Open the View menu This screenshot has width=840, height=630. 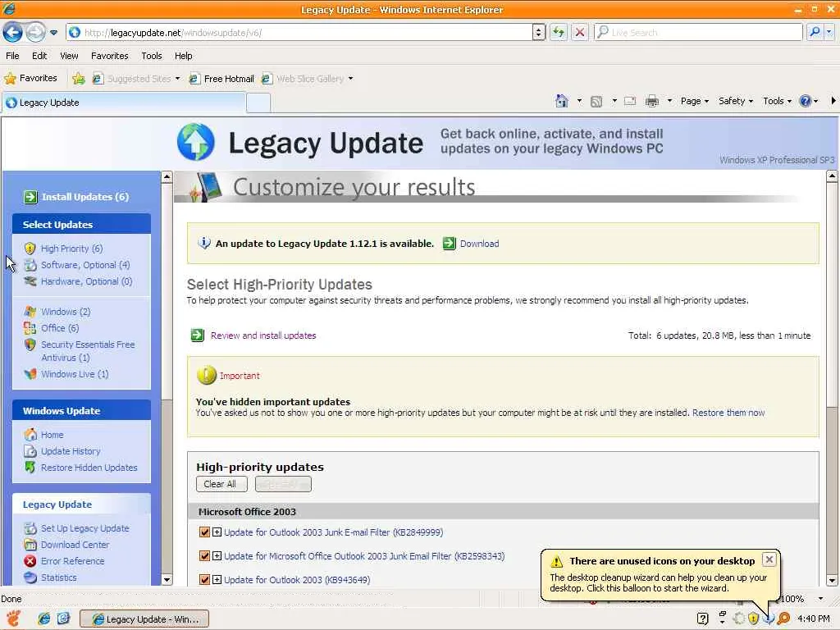[x=69, y=56]
